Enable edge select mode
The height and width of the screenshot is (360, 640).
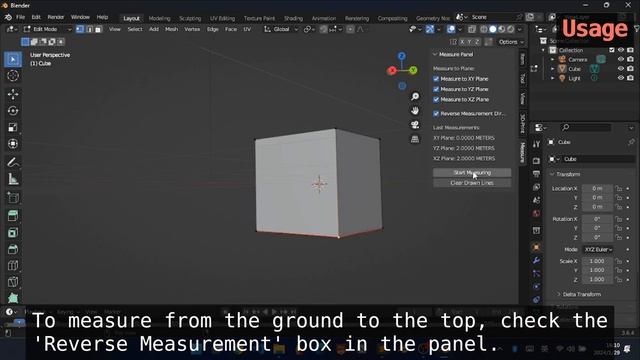click(89, 29)
